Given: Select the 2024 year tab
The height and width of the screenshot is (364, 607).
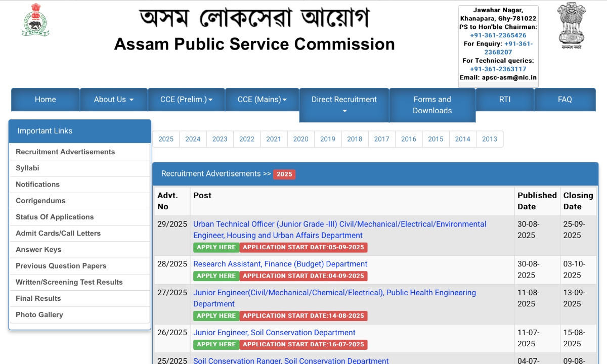Looking at the screenshot, I should [193, 139].
